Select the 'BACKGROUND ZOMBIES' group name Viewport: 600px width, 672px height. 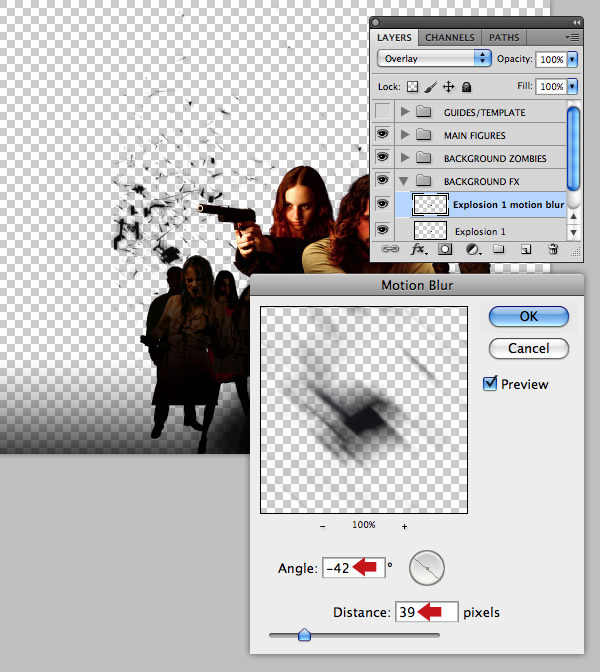click(x=495, y=159)
